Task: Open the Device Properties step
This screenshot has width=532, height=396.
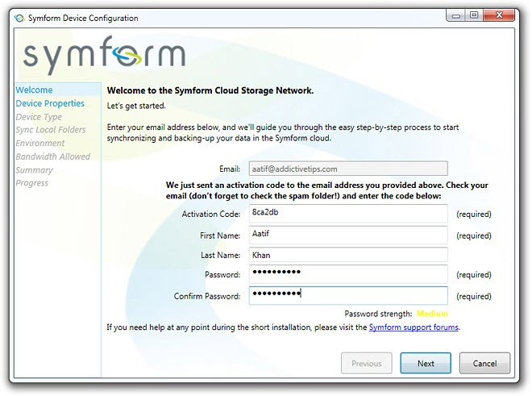Action: (50, 103)
